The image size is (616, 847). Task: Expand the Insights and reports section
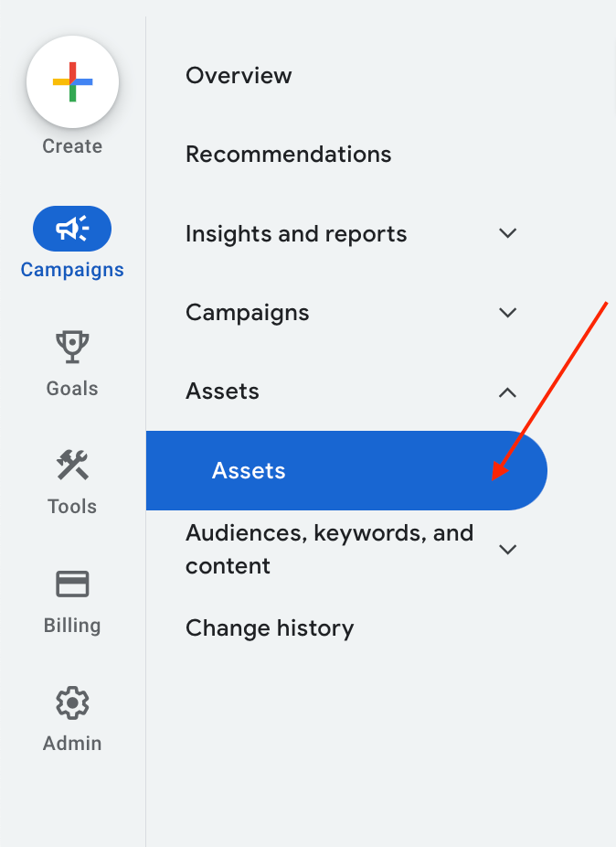tap(508, 233)
